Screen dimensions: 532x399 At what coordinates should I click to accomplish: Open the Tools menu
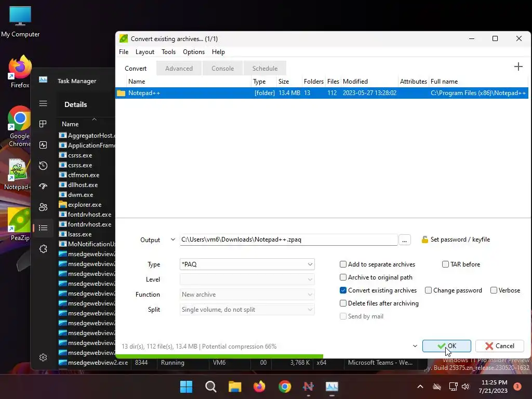(x=169, y=52)
